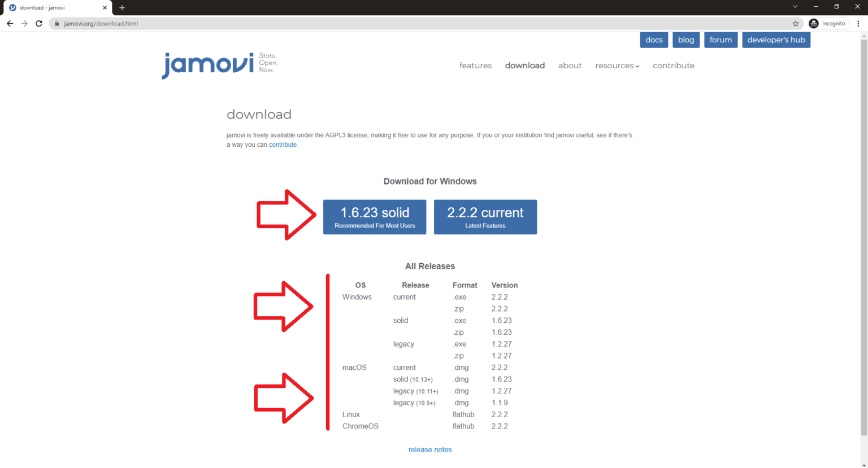Open the tab search chevron

(x=795, y=7)
